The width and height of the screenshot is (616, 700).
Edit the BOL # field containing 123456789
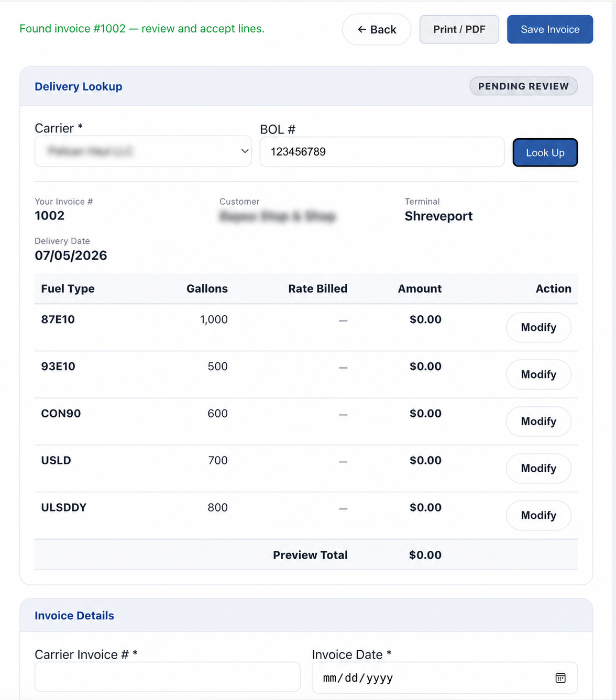pos(382,152)
